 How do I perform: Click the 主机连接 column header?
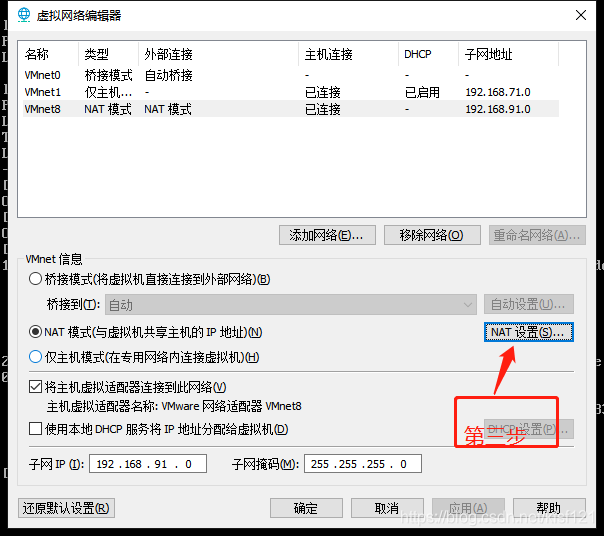349,54
